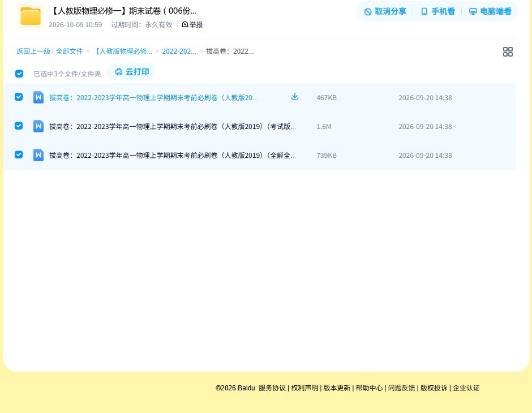Open 问题反馈 footer link
This screenshot has height=413, width=532.
401,388
